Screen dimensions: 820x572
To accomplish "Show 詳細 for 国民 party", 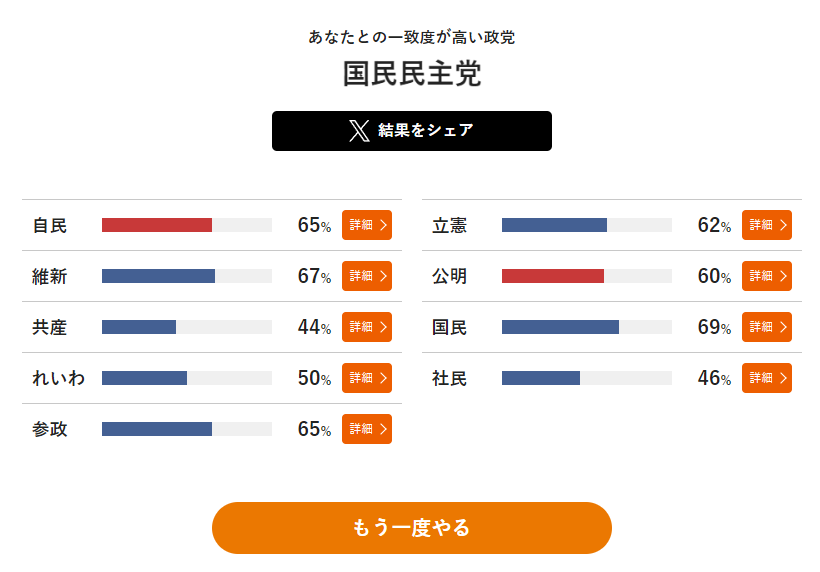I will (767, 327).
